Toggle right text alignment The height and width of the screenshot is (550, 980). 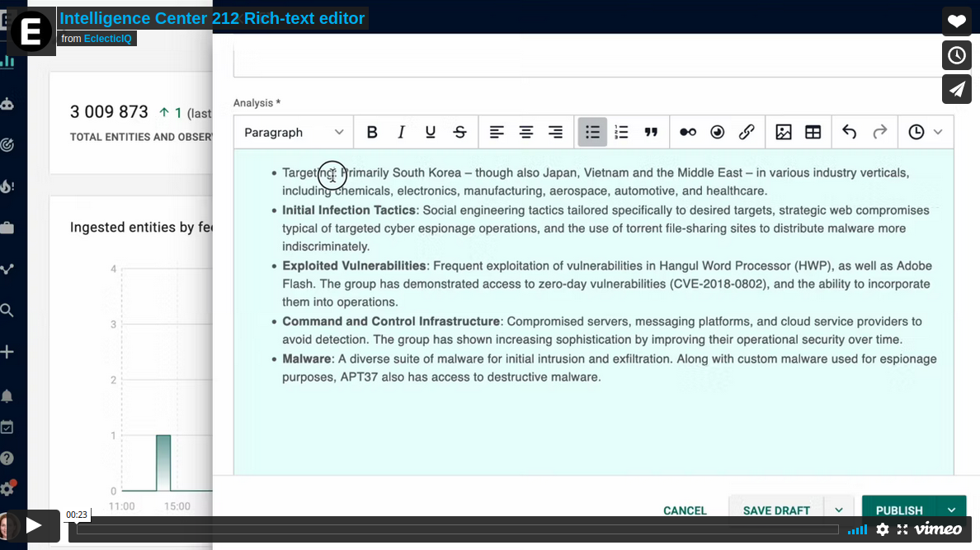[x=554, y=132]
